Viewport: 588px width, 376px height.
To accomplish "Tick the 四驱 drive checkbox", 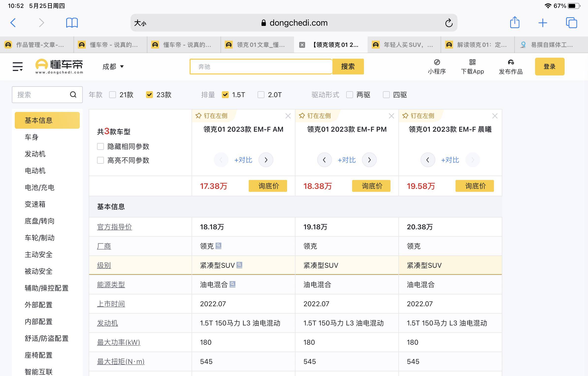I will coord(386,95).
